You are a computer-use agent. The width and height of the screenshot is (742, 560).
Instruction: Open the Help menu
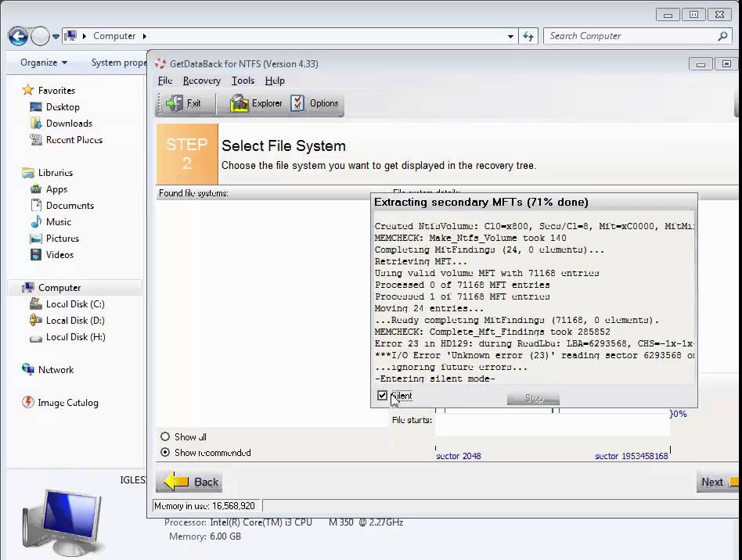click(x=275, y=81)
